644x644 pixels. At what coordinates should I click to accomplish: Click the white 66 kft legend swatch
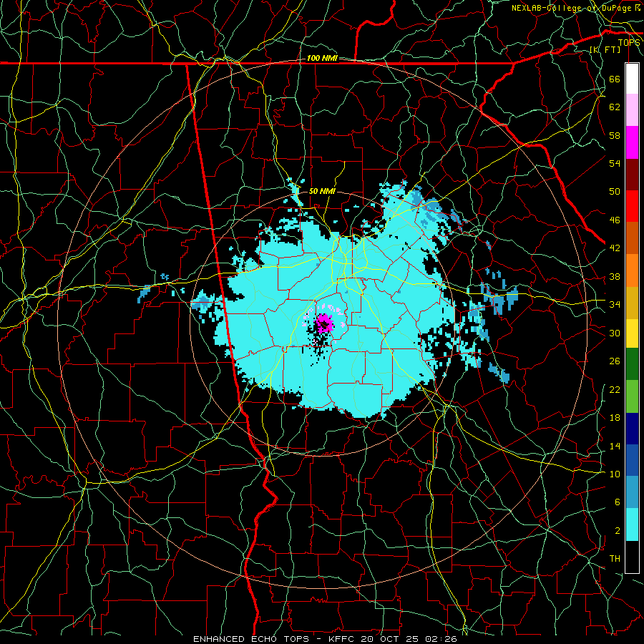632,79
